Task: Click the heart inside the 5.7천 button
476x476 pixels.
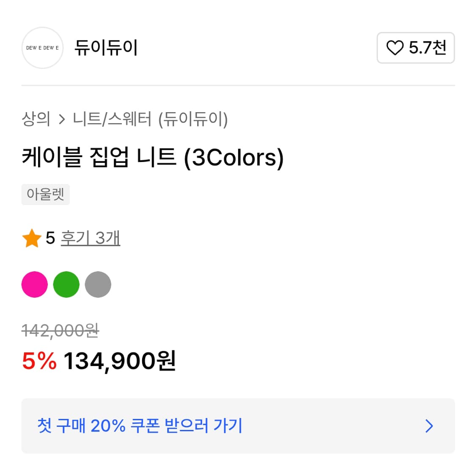Action: (395, 48)
